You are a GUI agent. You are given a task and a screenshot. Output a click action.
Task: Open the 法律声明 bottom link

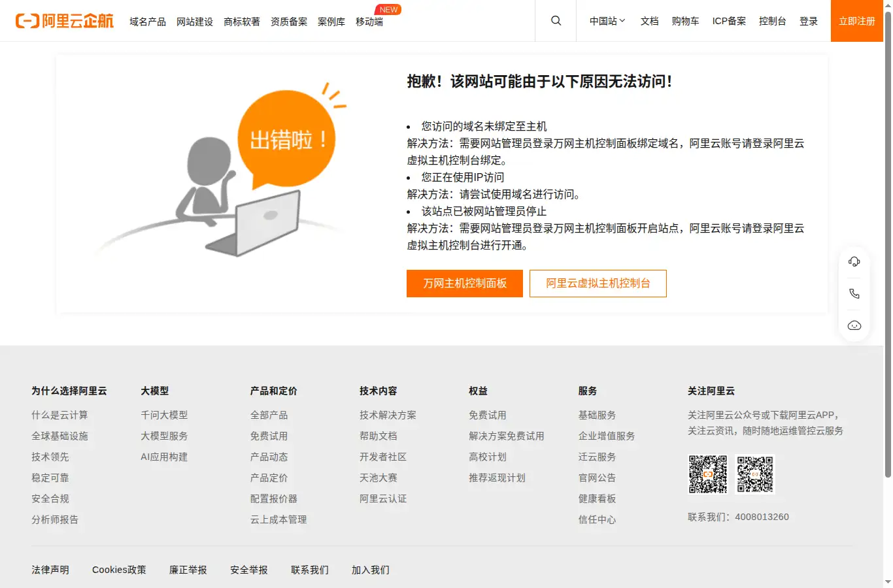point(50,570)
